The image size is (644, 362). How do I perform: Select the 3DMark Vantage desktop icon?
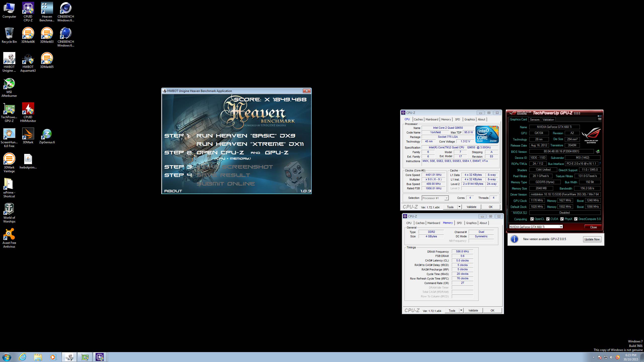click(9, 163)
